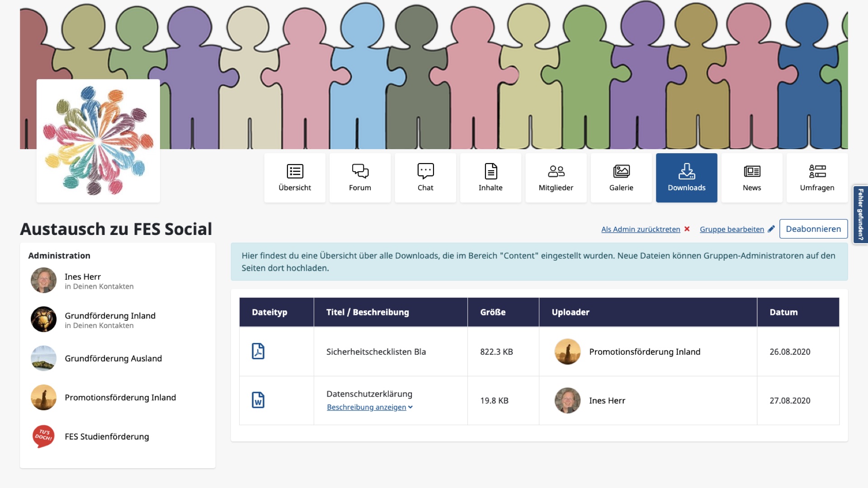Viewport: 868px width, 488px height.
Task: Go to the Inhalte page
Action: pos(491,178)
